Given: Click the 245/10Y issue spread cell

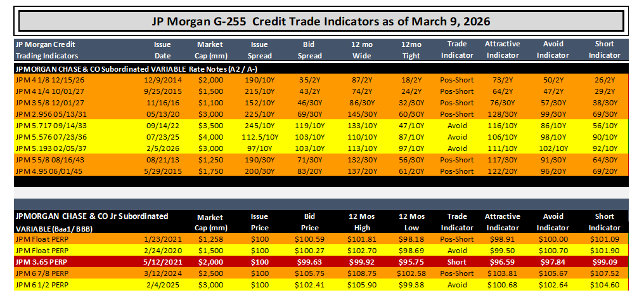Looking at the screenshot, I should point(260,126).
